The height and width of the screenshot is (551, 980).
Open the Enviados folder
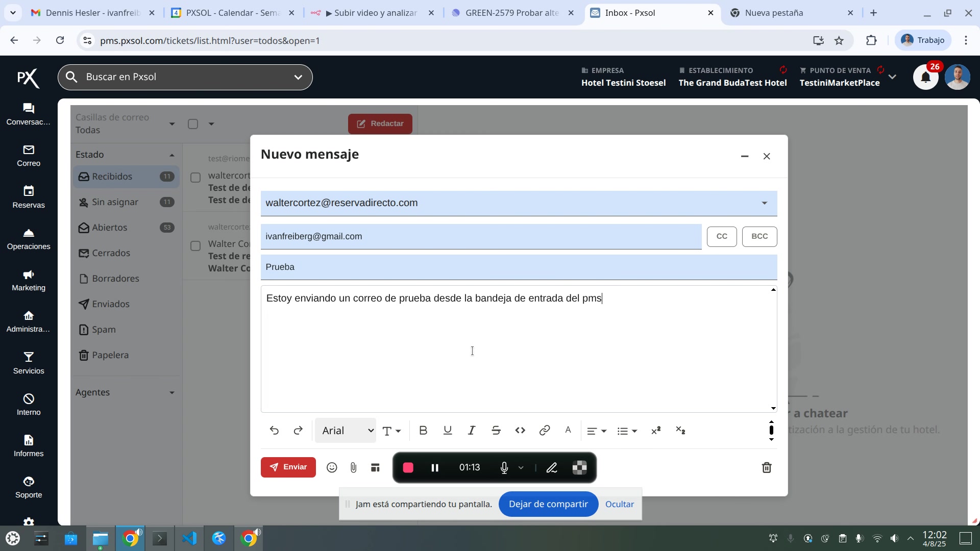pyautogui.click(x=111, y=304)
